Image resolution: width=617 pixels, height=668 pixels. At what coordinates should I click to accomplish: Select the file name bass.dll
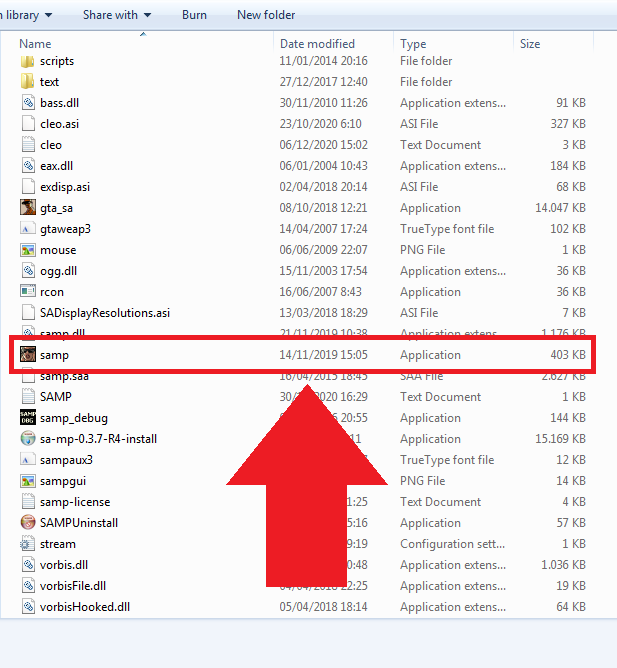tap(59, 103)
